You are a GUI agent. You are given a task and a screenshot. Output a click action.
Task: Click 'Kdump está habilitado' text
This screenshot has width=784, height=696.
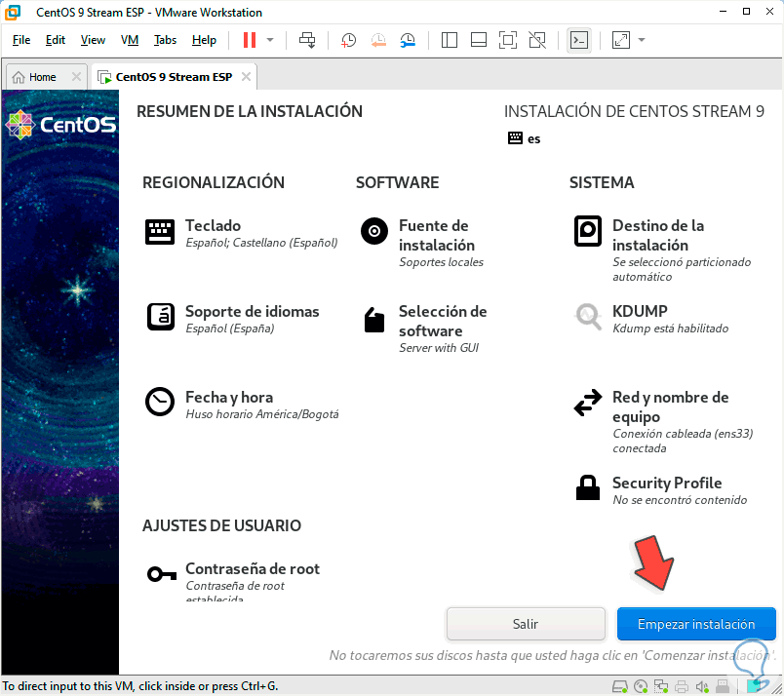click(671, 328)
